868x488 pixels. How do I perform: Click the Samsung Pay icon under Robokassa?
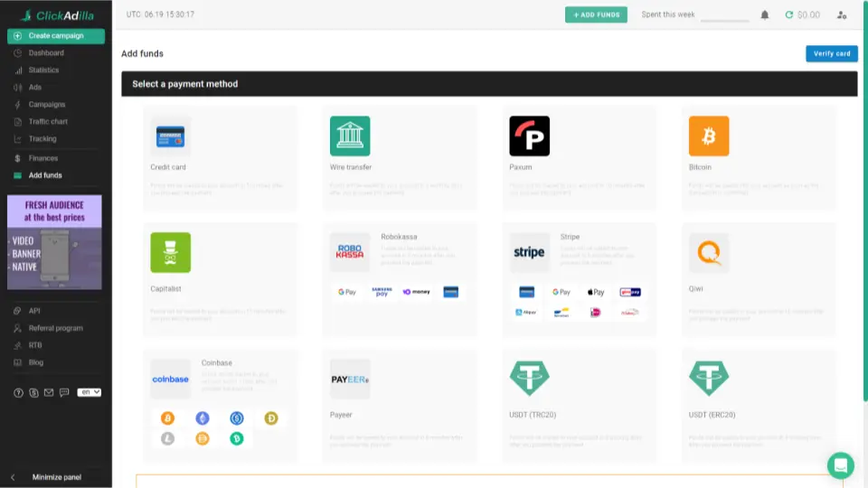click(382, 292)
